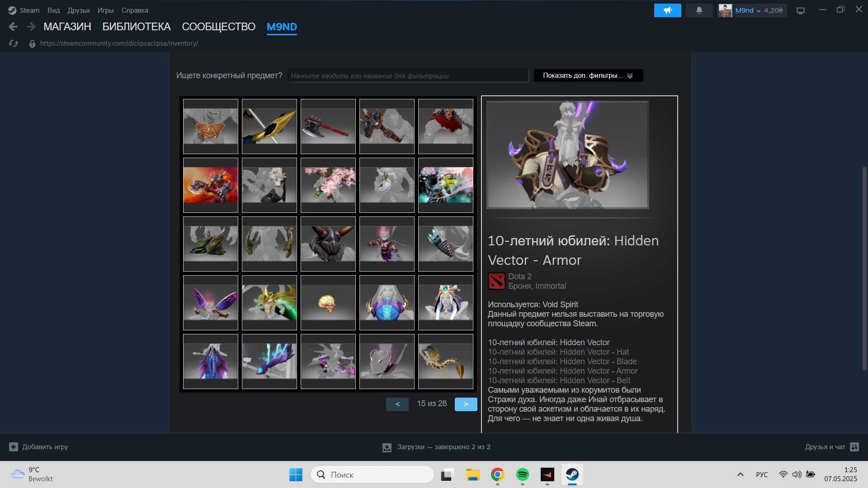Click the page scrollbar thumb
Image resolution: width=868 pixels, height=488 pixels.
click(x=864, y=269)
